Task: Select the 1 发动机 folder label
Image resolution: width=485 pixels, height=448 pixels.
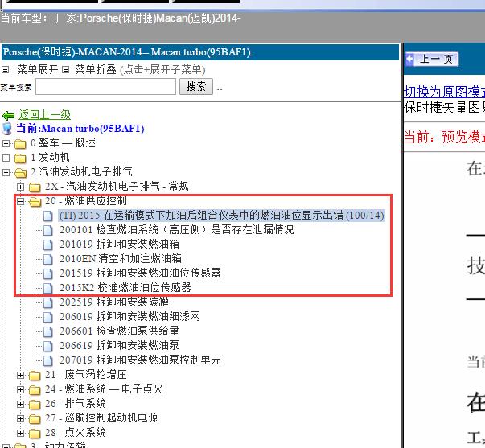Action: tap(50, 158)
